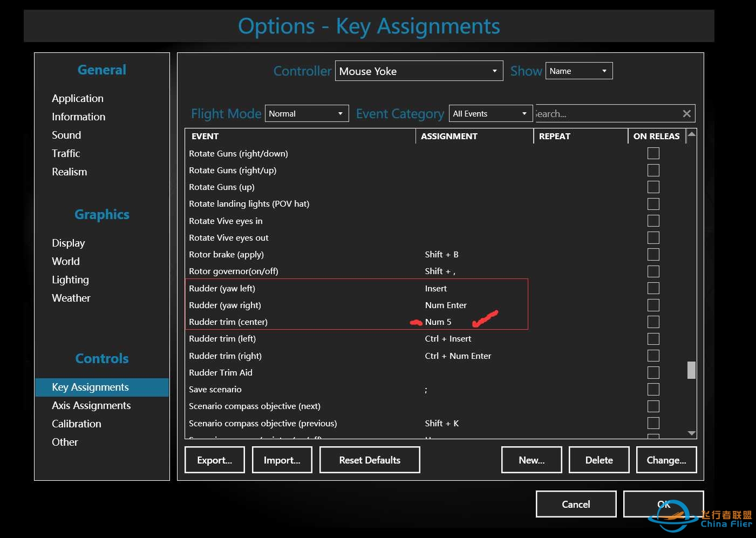The height and width of the screenshot is (538, 756).
Task: Check On Release box for Save scenario
Action: click(x=653, y=390)
